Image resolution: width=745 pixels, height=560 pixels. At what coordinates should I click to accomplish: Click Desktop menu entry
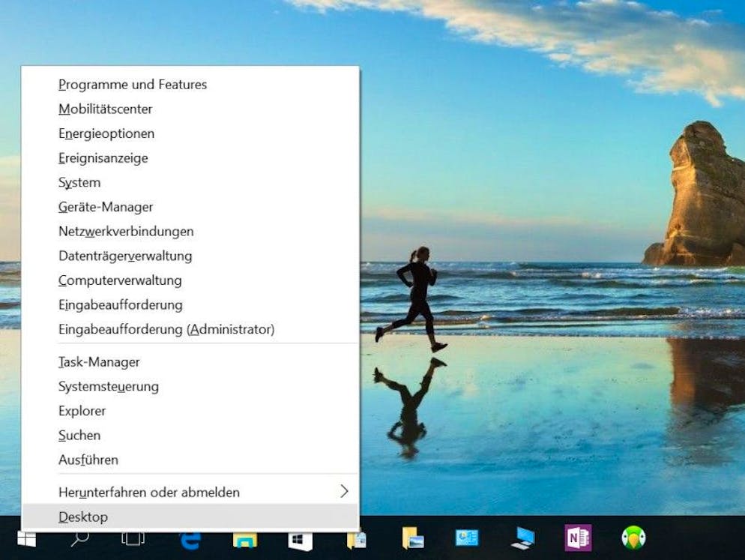pos(190,517)
